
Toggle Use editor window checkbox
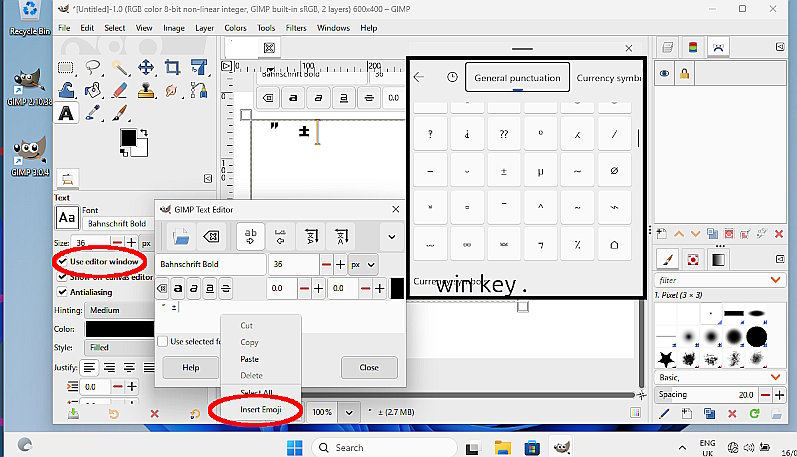pyautogui.click(x=63, y=261)
